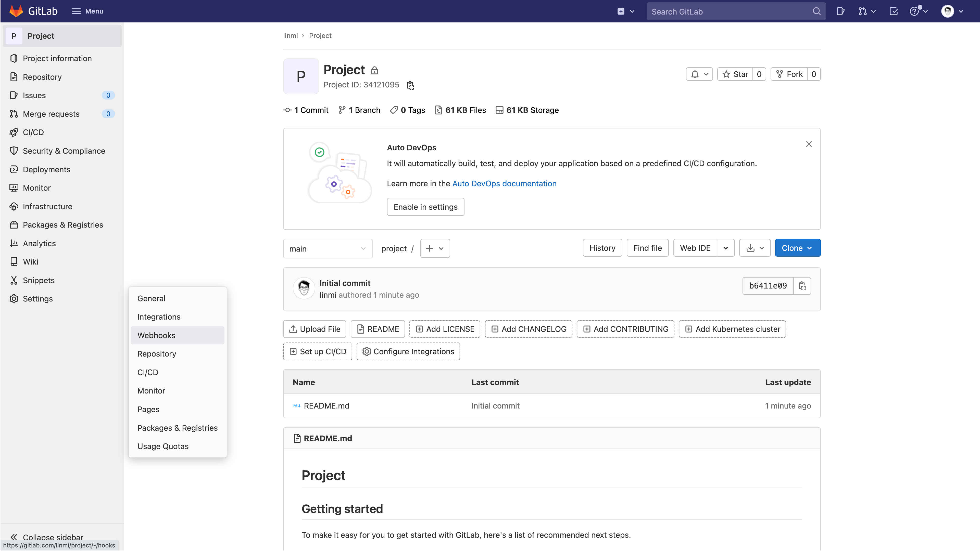
Task: Open the 1 Commit link
Action: pos(306,110)
